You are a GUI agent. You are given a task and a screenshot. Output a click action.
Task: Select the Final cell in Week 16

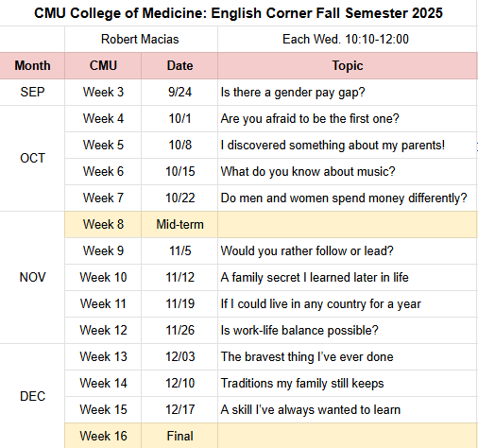179,436
